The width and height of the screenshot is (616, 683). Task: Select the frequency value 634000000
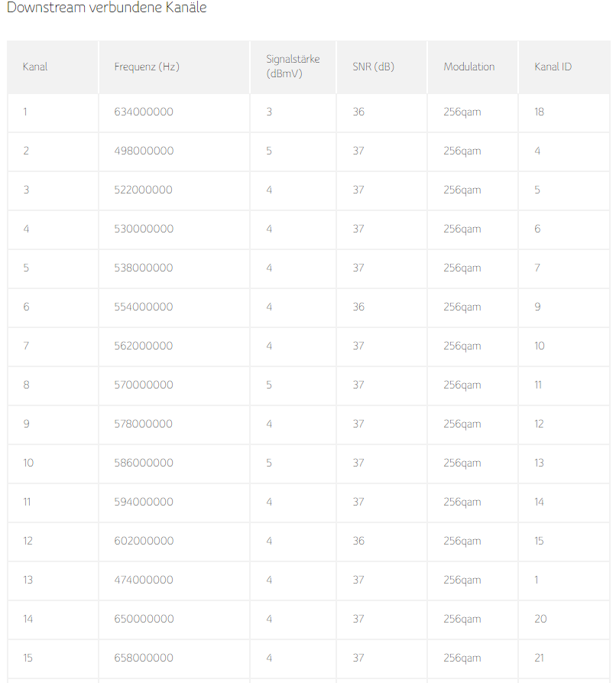pos(144,112)
